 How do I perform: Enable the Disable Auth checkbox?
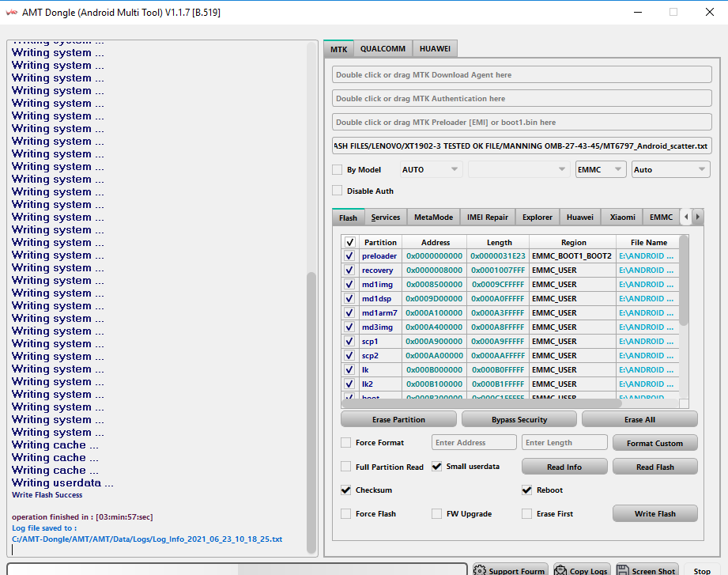tap(338, 191)
